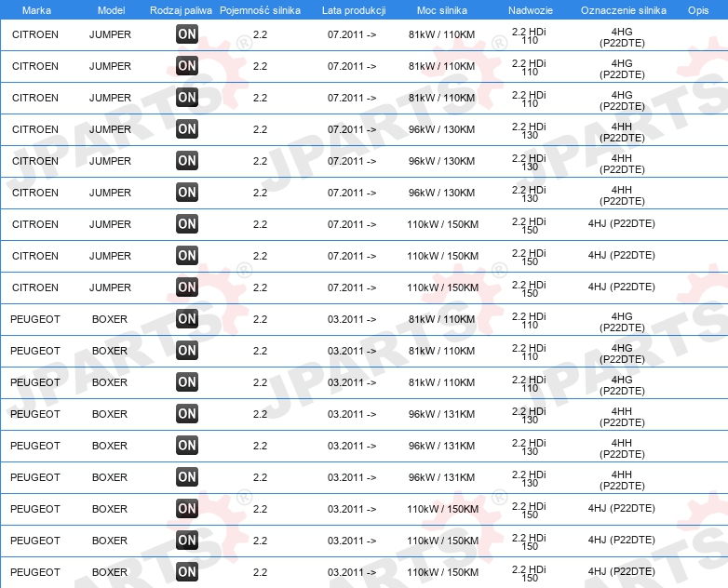Click ON fuel icon in third Citroen 96kW row
Screen dimensions: 728x588
(187, 192)
